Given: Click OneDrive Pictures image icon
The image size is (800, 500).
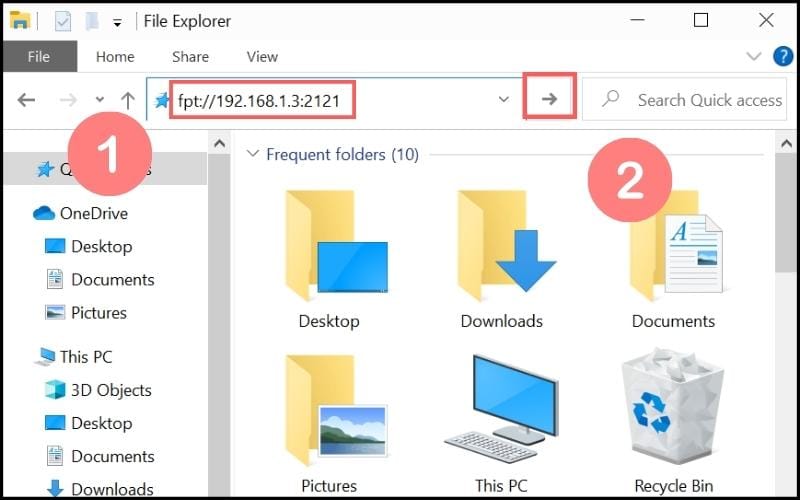Looking at the screenshot, I should (x=55, y=313).
